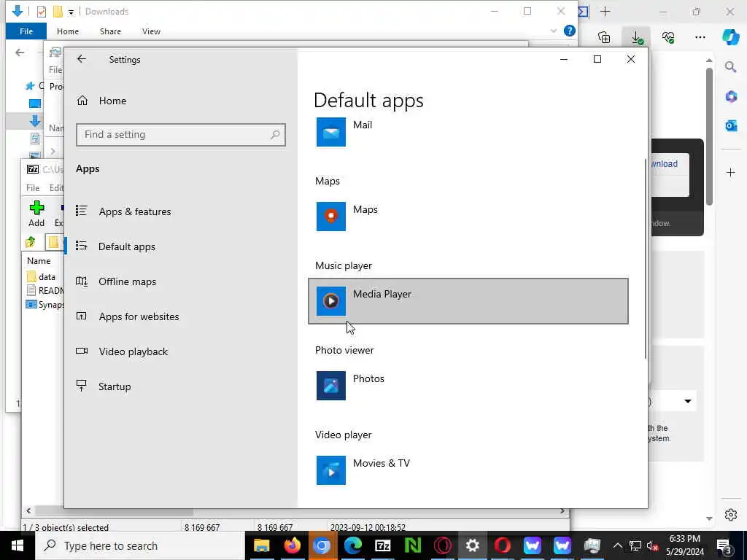The width and height of the screenshot is (747, 560).
Task: Open Edge collections icon
Action: tap(604, 37)
